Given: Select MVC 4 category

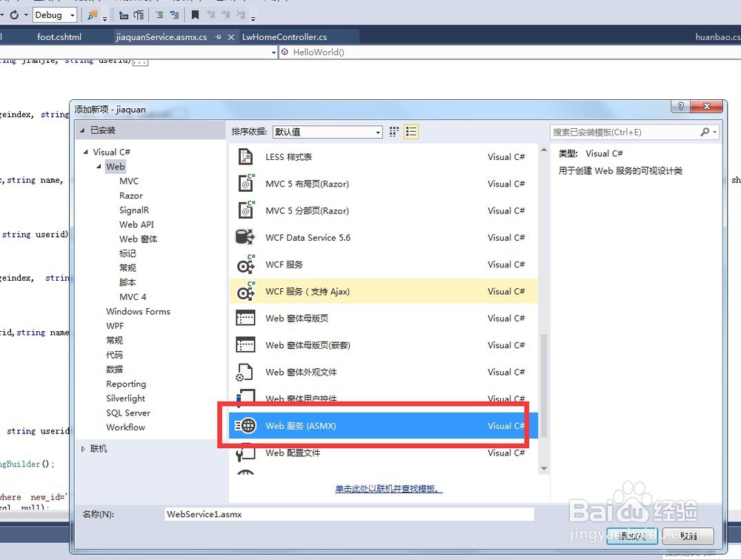Looking at the screenshot, I should click(133, 297).
